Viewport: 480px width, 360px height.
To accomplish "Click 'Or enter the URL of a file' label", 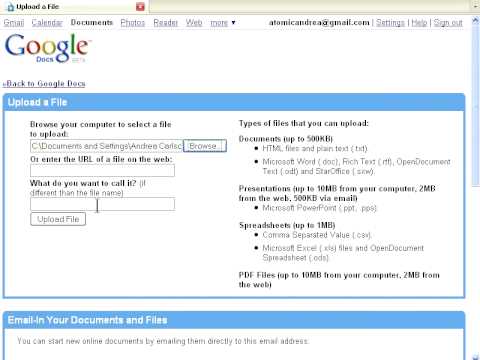I will [101, 159].
